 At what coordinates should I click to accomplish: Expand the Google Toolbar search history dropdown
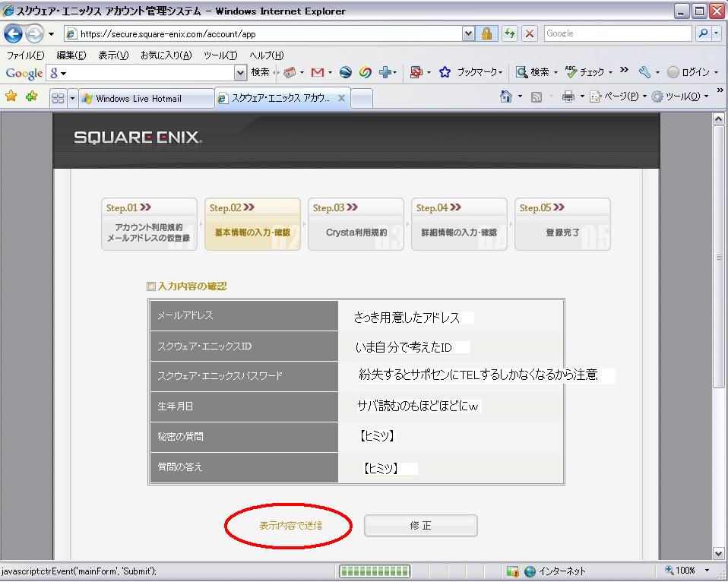tap(240, 72)
